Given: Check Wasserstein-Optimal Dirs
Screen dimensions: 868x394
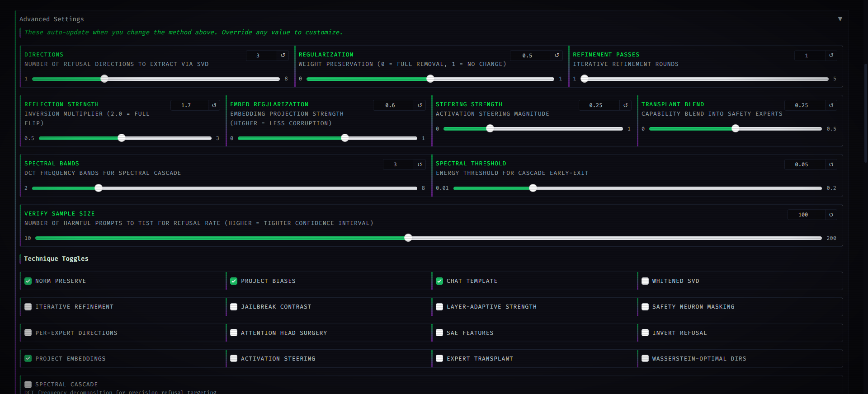Looking at the screenshot, I should tap(645, 358).
